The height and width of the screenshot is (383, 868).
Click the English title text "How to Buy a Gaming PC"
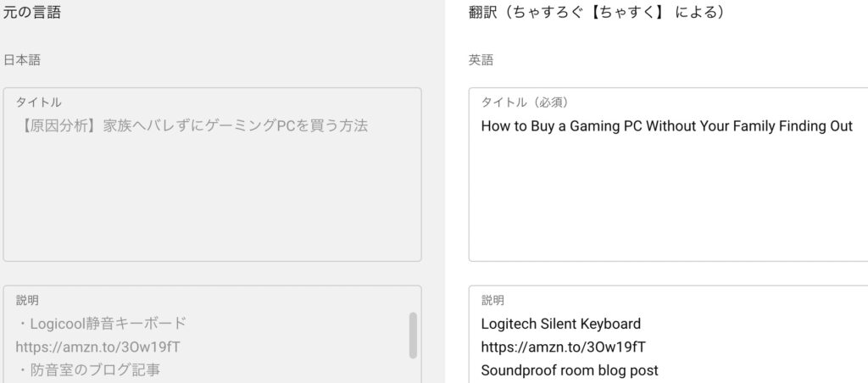[562, 126]
